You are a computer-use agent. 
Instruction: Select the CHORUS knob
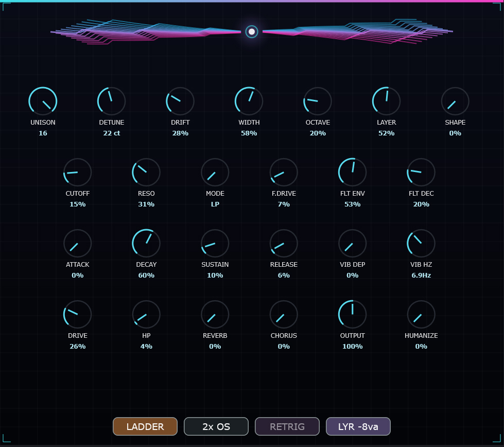[x=284, y=315]
